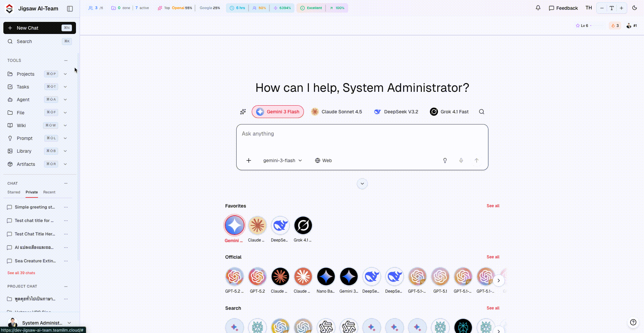Open the System Administrator account menu
This screenshot has height=333, width=644.
click(x=40, y=323)
